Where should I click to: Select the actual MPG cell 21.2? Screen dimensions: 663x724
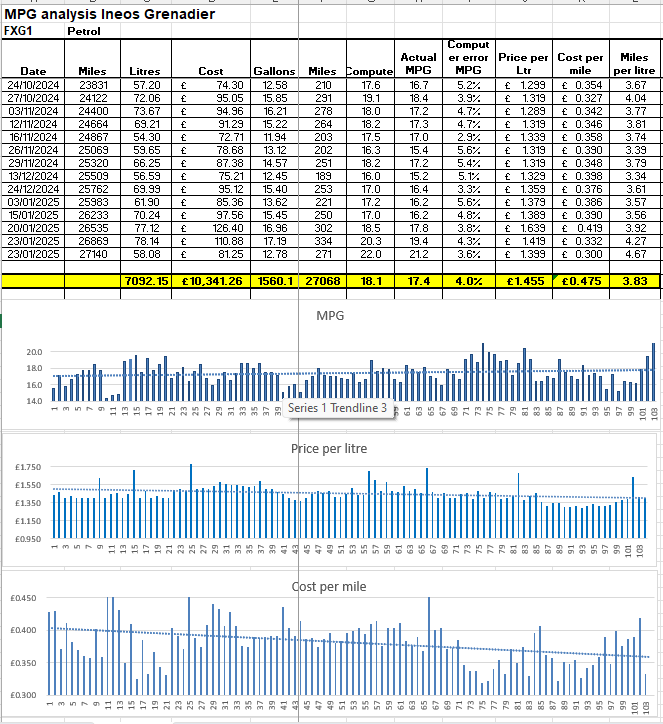point(418,254)
